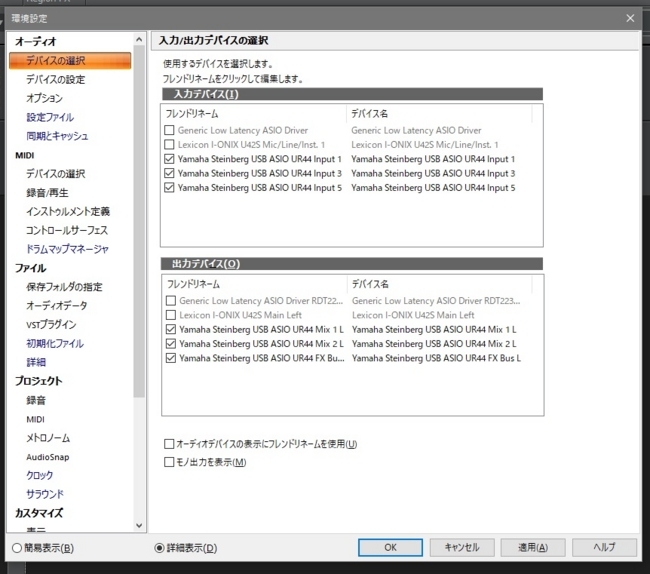The width and height of the screenshot is (650, 574).
Task: Open the AudioSnap page
Action: pos(48,457)
